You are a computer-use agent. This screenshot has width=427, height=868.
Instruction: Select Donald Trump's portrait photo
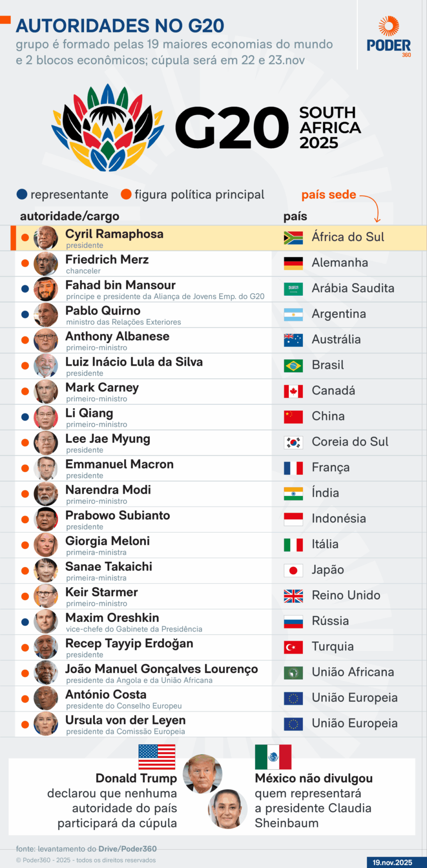203,773
